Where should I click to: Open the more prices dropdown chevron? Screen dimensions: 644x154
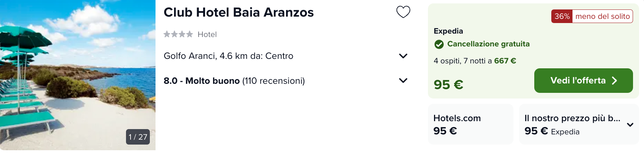(x=630, y=125)
